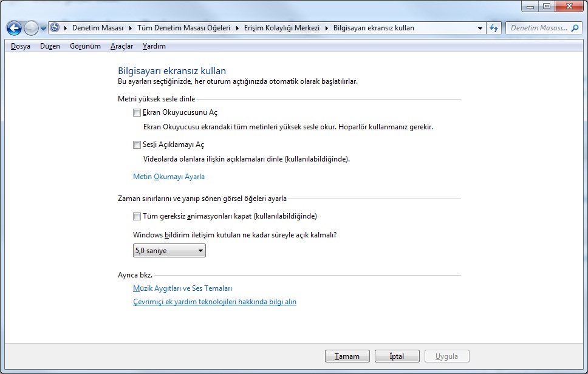Viewport: 588px width, 374px height.
Task: Expand root arrow before Denetim Masası
Action: (65, 28)
